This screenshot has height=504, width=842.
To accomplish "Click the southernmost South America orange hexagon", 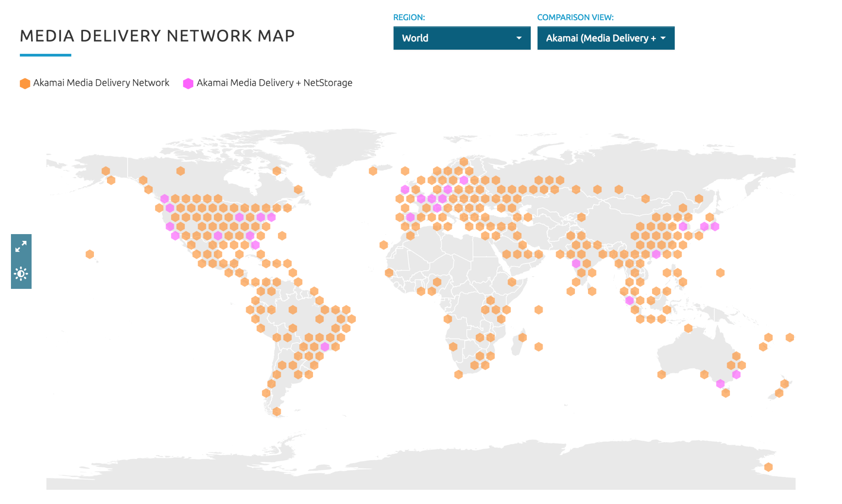I will point(277,411).
